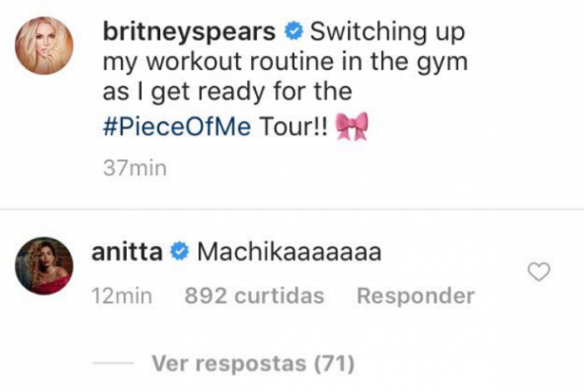Click the "as I get ready for the" line
Viewport: 584px width, 392px height.
click(227, 92)
